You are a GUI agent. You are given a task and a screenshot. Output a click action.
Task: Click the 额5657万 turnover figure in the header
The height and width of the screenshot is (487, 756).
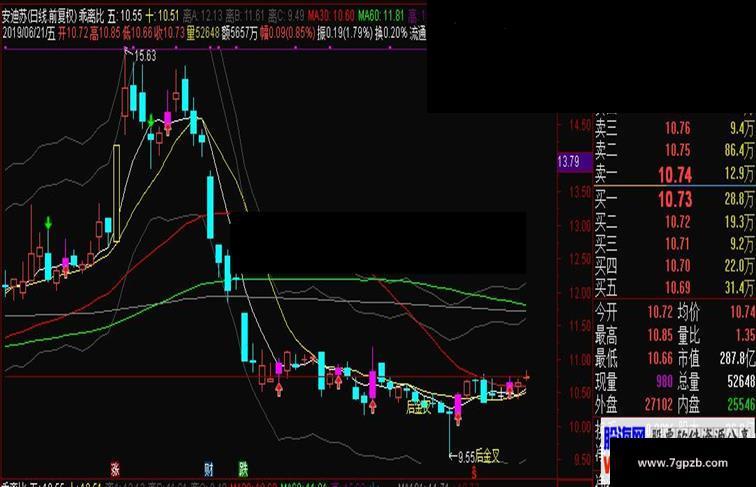tap(239, 33)
